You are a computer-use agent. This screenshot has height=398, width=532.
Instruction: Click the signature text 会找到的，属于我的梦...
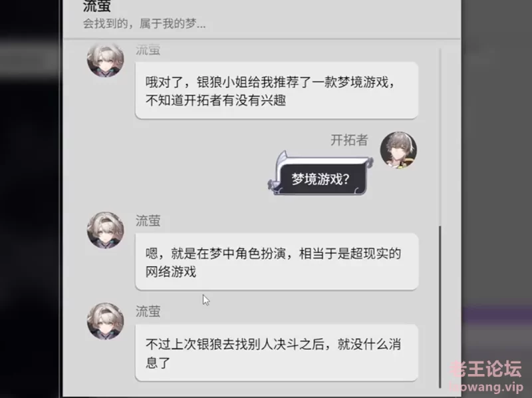[x=144, y=24]
